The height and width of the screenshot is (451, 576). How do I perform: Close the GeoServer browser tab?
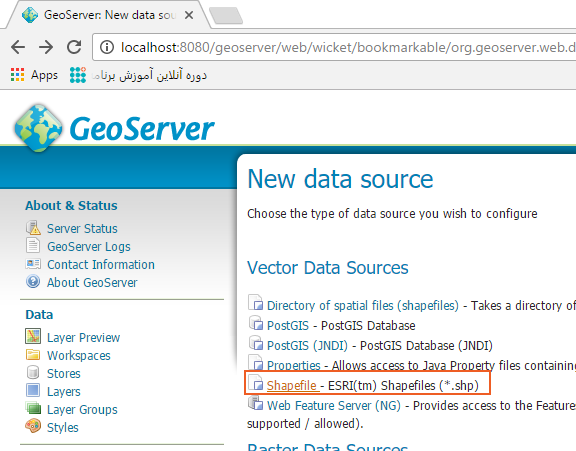[189, 15]
